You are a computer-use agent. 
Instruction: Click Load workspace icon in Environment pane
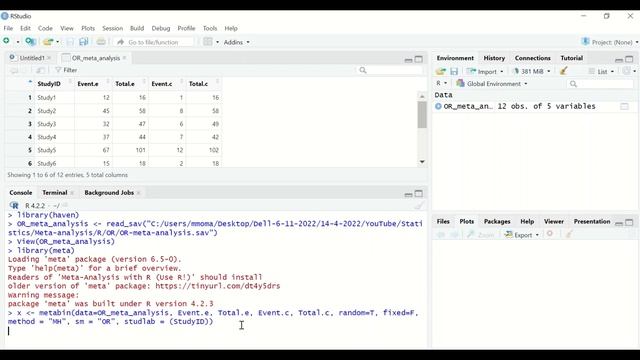440,71
